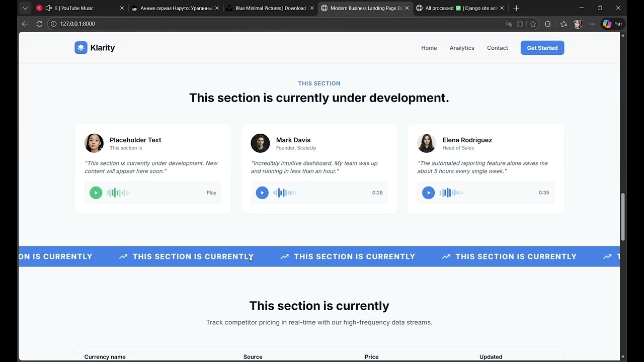The width and height of the screenshot is (644, 362).
Task: Click the page options ellipsis in address bar
Action: pos(520,24)
